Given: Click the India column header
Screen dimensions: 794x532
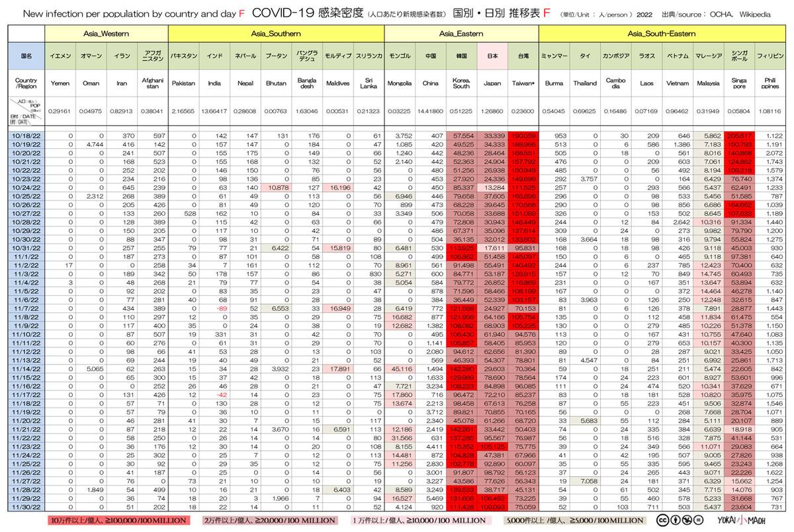Looking at the screenshot, I should (x=214, y=84).
